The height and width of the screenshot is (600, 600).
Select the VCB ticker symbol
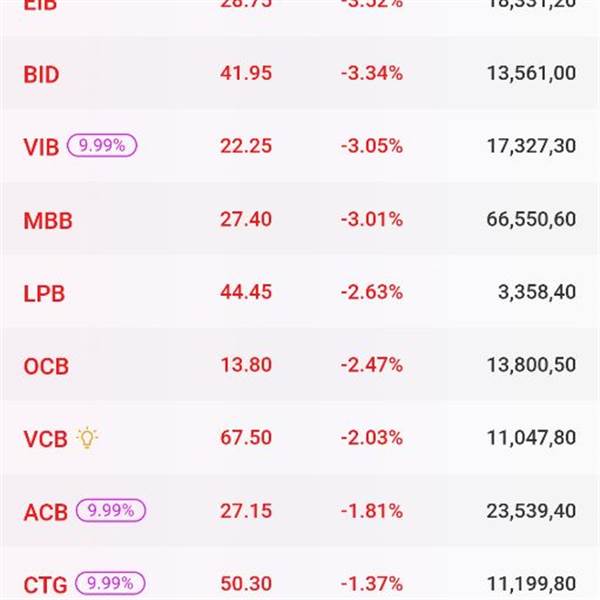[45, 439]
